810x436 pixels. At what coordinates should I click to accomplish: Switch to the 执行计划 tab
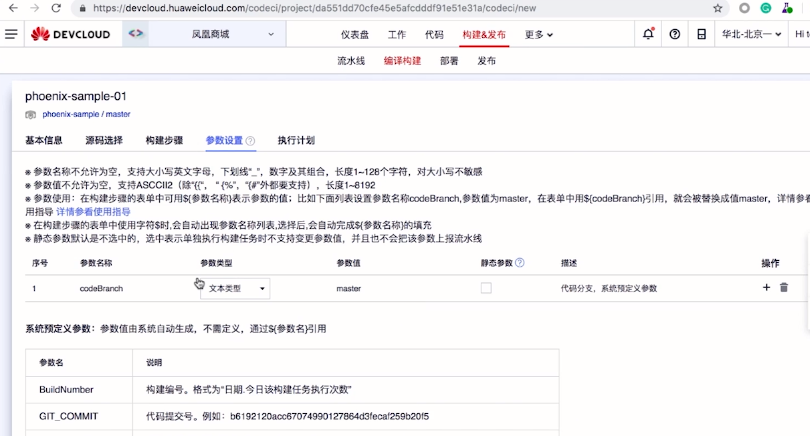click(296, 141)
